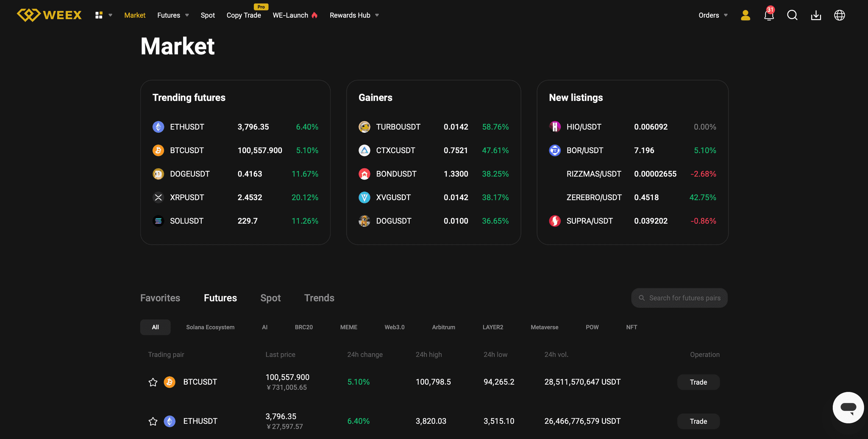
Task: Open the language globe icon
Action: pyautogui.click(x=840, y=15)
